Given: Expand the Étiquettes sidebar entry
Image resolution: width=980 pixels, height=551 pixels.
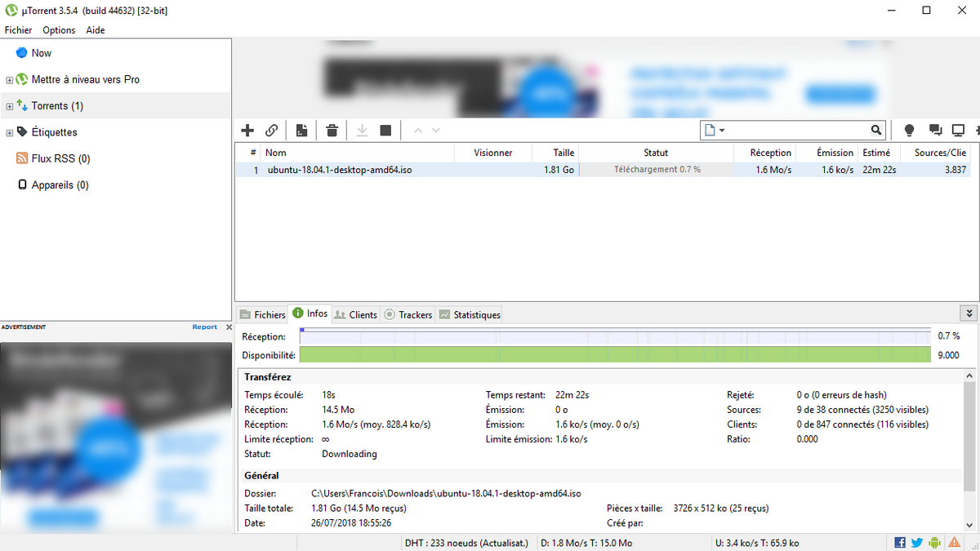Looking at the screenshot, I should [x=8, y=131].
